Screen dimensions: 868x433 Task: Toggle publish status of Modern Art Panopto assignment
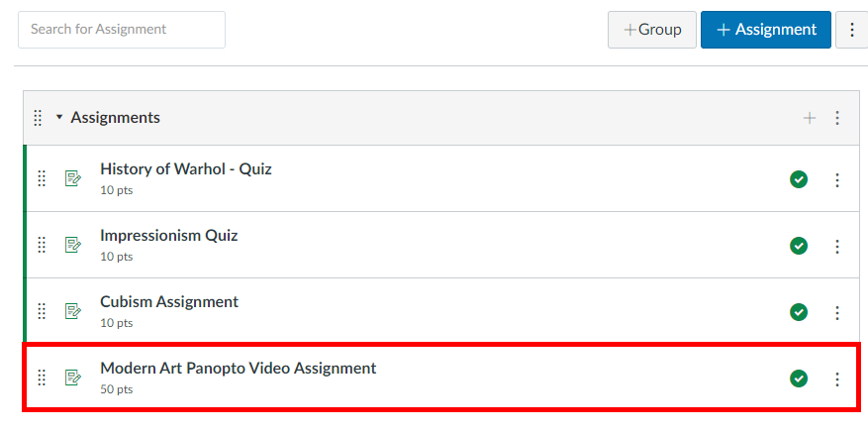pyautogui.click(x=799, y=379)
